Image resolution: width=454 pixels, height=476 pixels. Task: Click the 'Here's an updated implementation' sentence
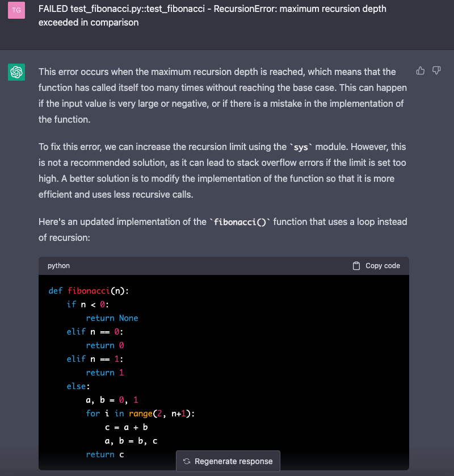223,229
